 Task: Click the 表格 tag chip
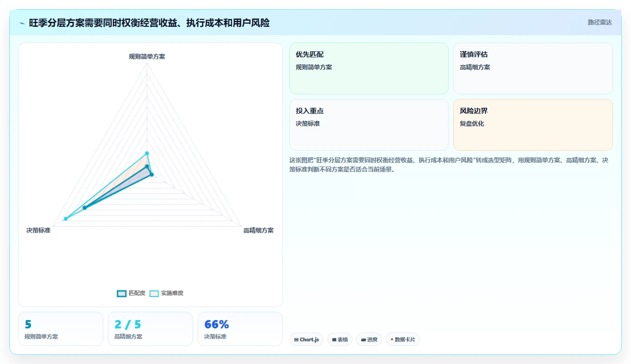339,339
